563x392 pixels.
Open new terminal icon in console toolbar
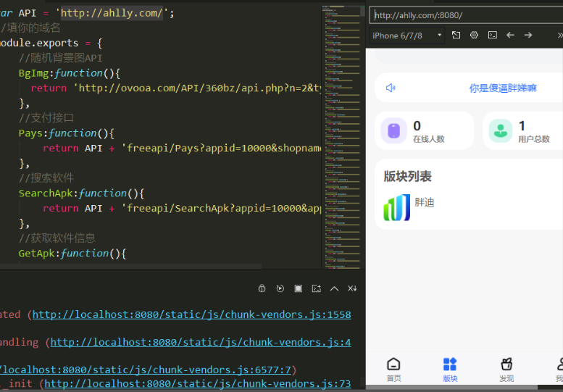click(316, 288)
